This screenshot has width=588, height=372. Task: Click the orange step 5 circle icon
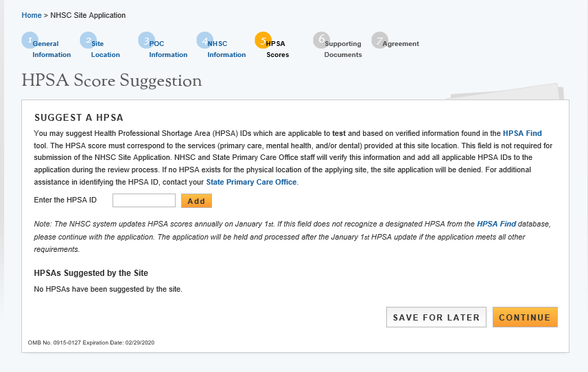pyautogui.click(x=263, y=40)
